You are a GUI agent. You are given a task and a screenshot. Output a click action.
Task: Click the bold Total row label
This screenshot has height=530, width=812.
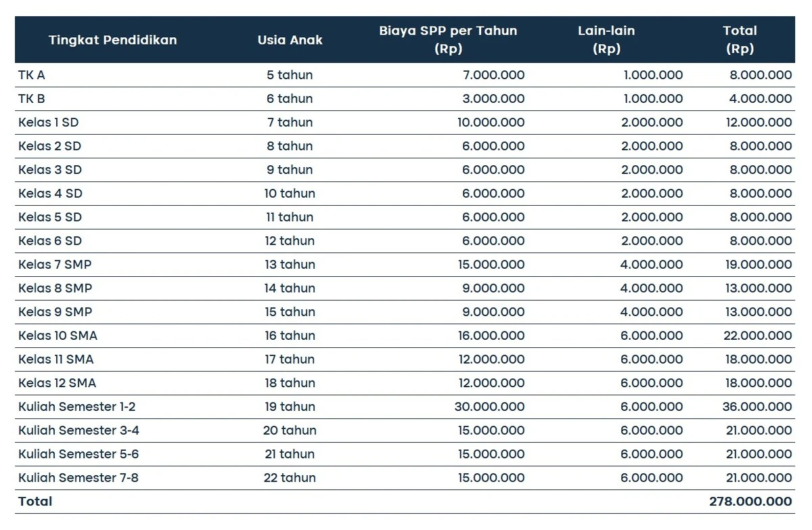point(35,502)
